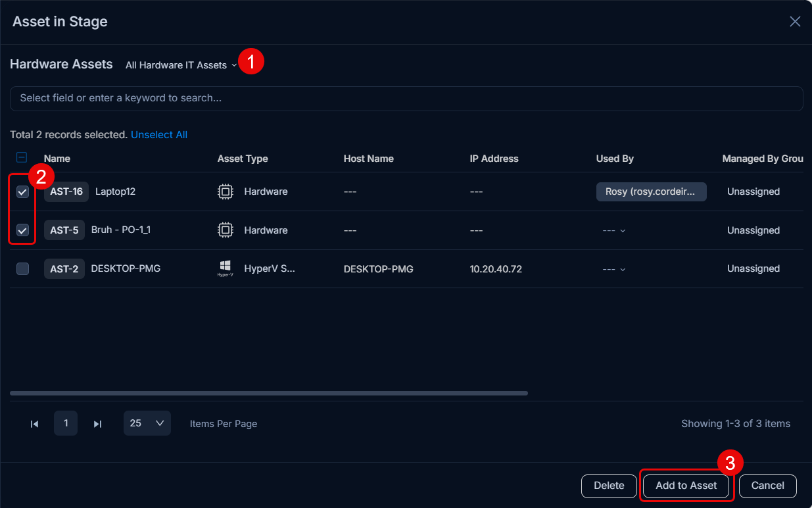Click the Bruh - PO-1_1 asset name
The width and height of the screenshot is (812, 508).
coord(121,230)
